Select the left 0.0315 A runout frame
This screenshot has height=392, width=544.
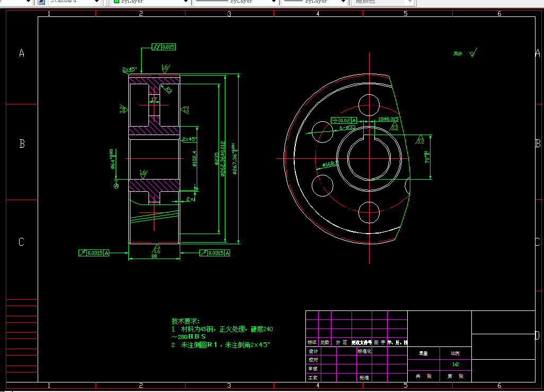click(x=94, y=253)
